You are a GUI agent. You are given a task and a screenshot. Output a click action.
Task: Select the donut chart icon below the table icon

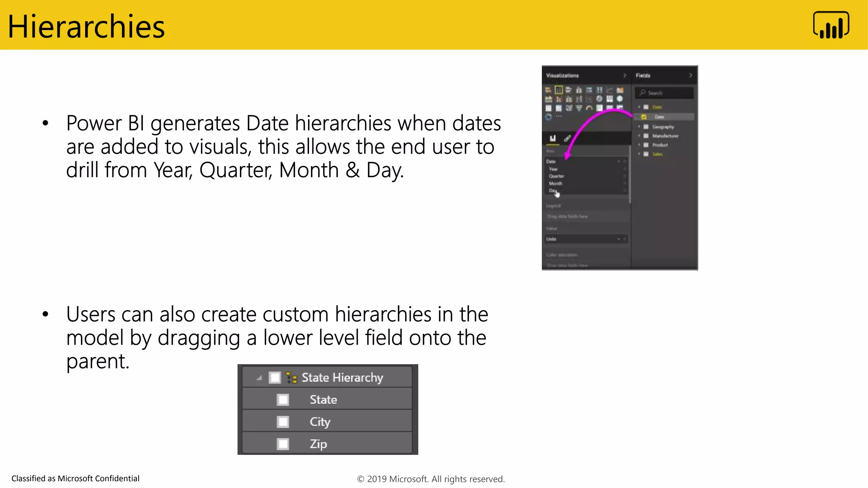548,117
